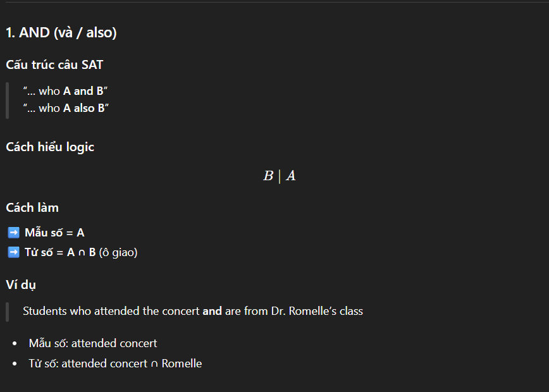Click the bold text "Mẫu số = A"

point(54,233)
